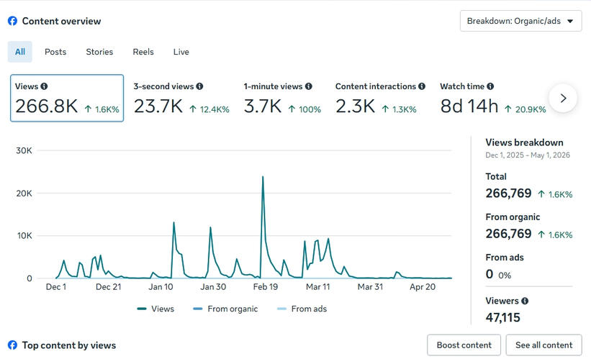Click the See all content button

click(x=544, y=345)
